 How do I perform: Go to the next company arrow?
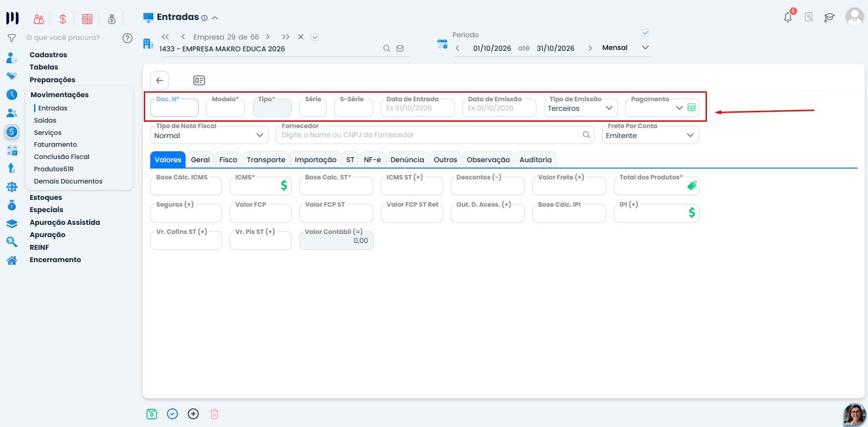[268, 37]
